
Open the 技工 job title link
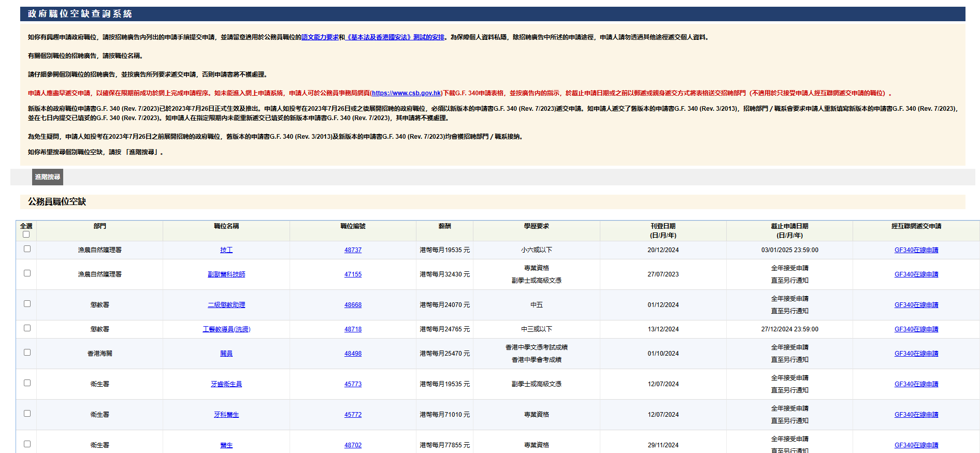click(x=226, y=250)
